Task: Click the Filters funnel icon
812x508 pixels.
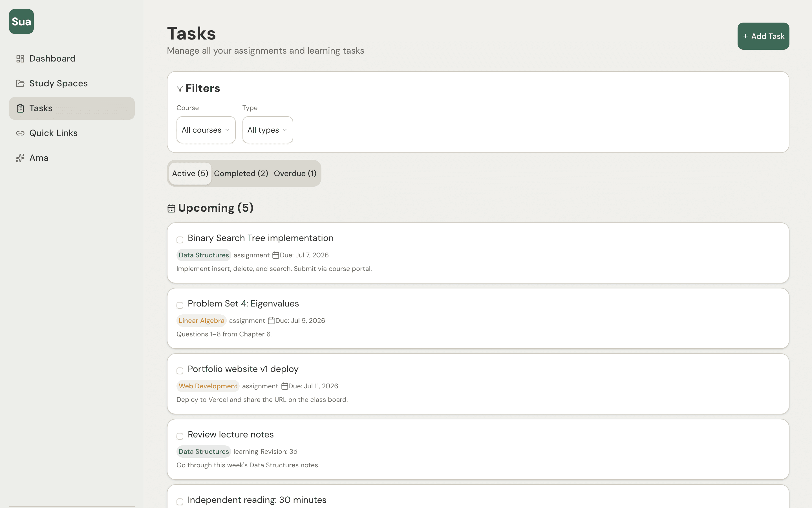Action: click(180, 89)
